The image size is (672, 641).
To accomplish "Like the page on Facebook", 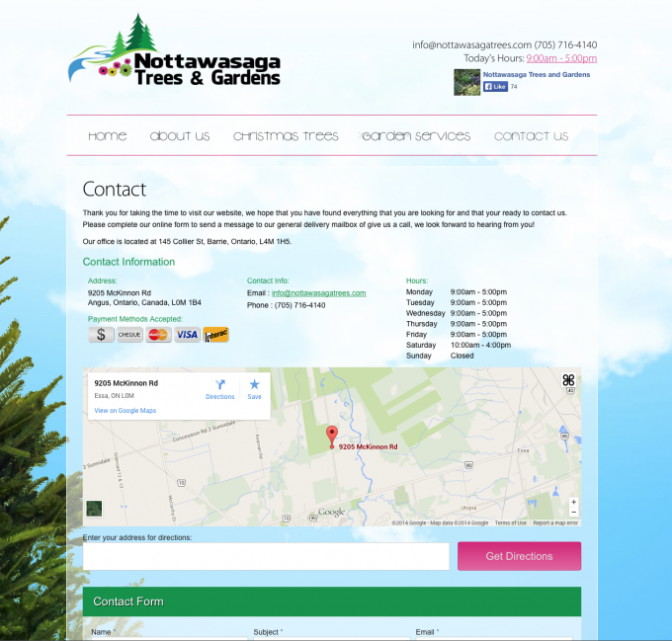I will point(495,87).
